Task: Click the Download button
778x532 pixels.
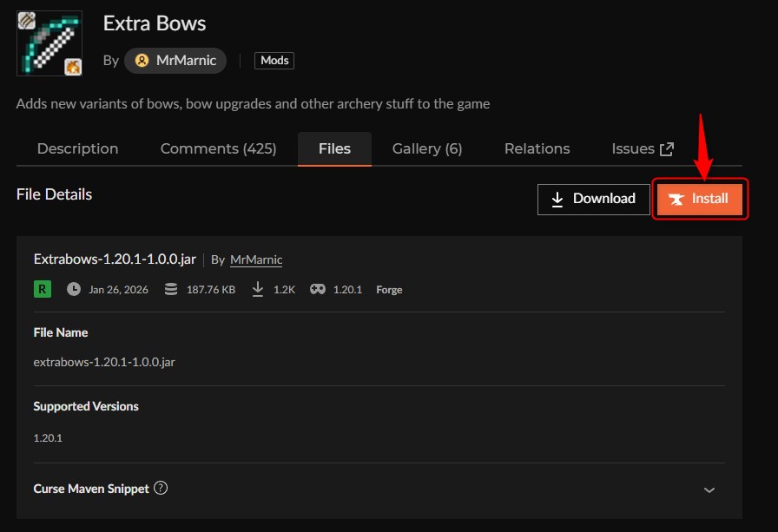Action: click(x=593, y=199)
